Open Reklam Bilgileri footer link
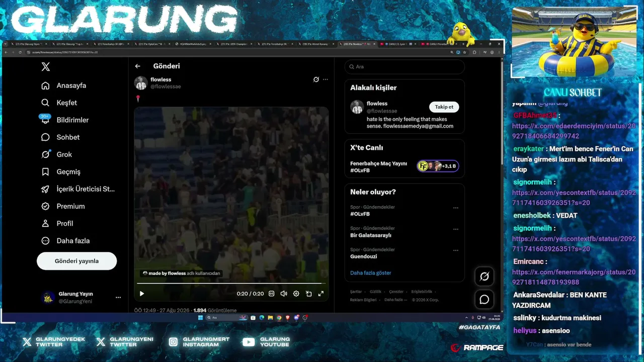The height and width of the screenshot is (362, 644). point(363,300)
